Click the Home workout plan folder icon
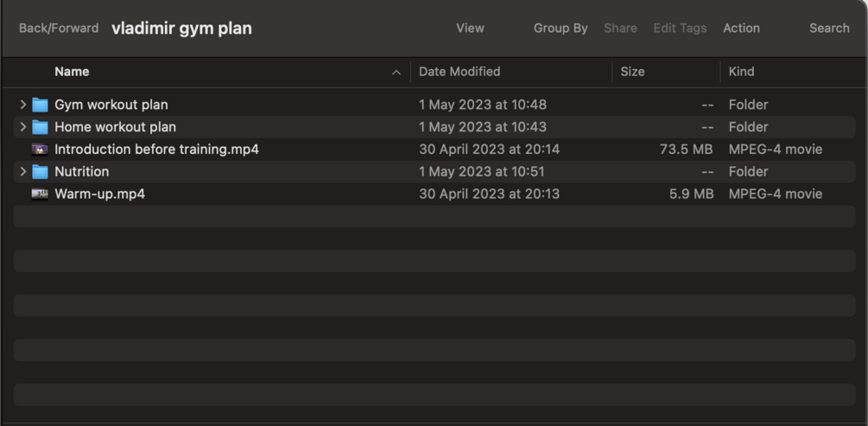The width and height of the screenshot is (868, 426). 40,127
